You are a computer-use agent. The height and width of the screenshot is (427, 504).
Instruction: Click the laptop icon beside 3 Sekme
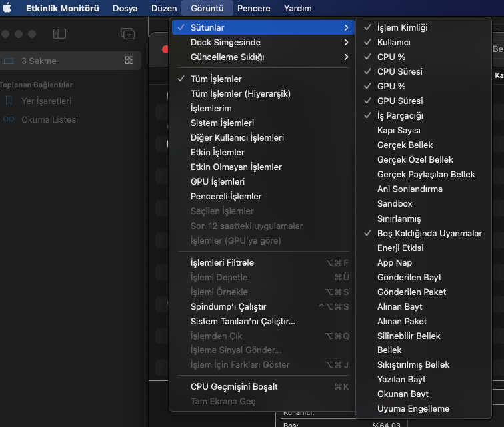(x=9, y=61)
